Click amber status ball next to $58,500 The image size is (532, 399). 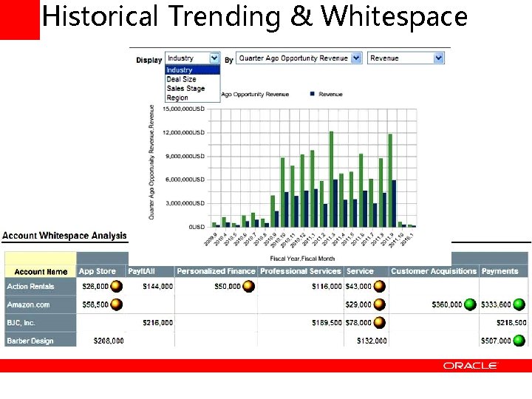click(117, 304)
